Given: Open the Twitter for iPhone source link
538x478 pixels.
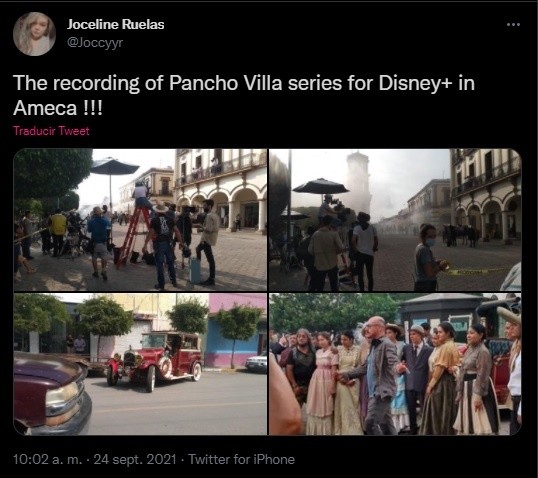Looking at the screenshot, I should pyautogui.click(x=242, y=459).
